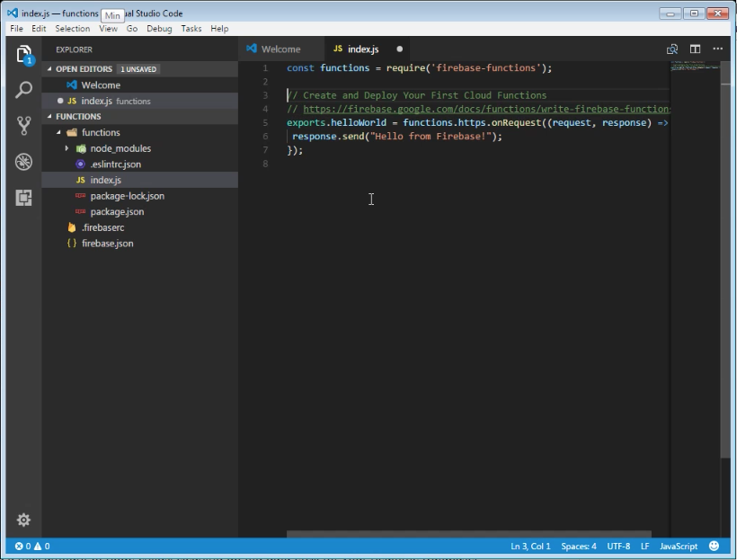Viewport: 737px width, 560px height.
Task: Click exports.helloWorld text on line 5
Action: [x=336, y=123]
